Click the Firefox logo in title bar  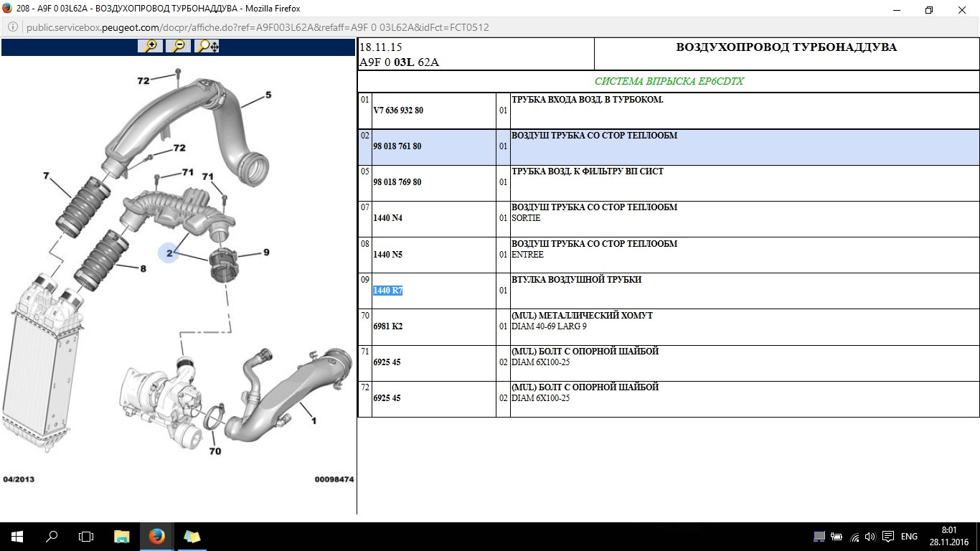pos(8,9)
